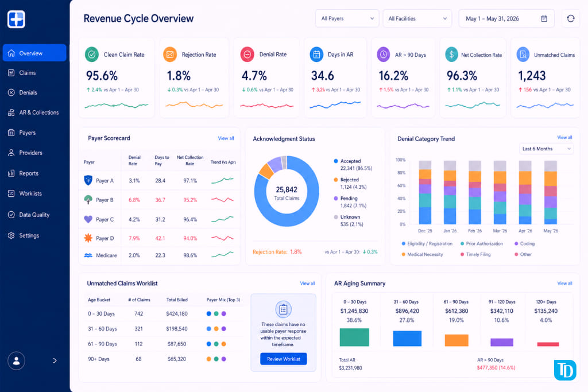Click the Payer D starburst icon
588x392 pixels.
tap(88, 238)
